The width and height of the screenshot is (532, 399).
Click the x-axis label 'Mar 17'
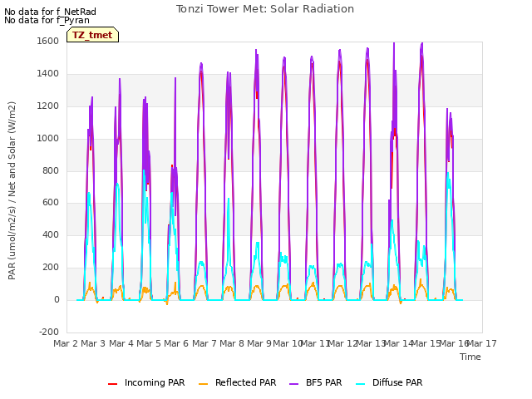coord(482,343)
